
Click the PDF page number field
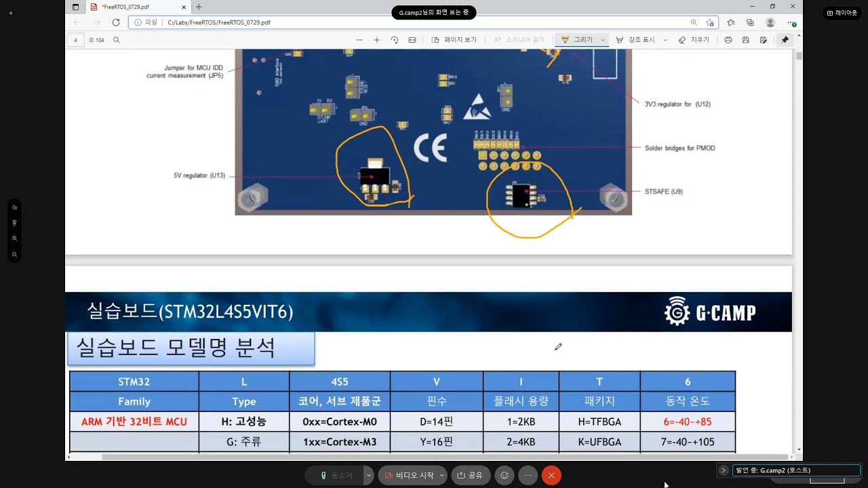point(76,40)
